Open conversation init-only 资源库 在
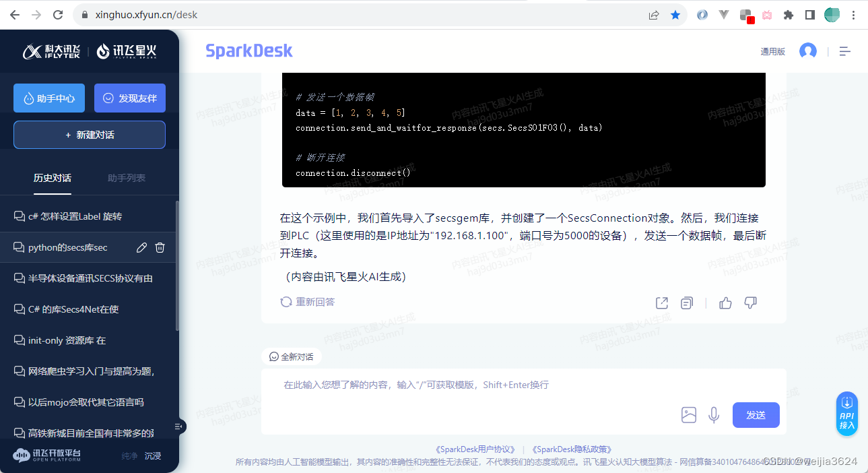Viewport: 868px width, 473px height. (88, 340)
